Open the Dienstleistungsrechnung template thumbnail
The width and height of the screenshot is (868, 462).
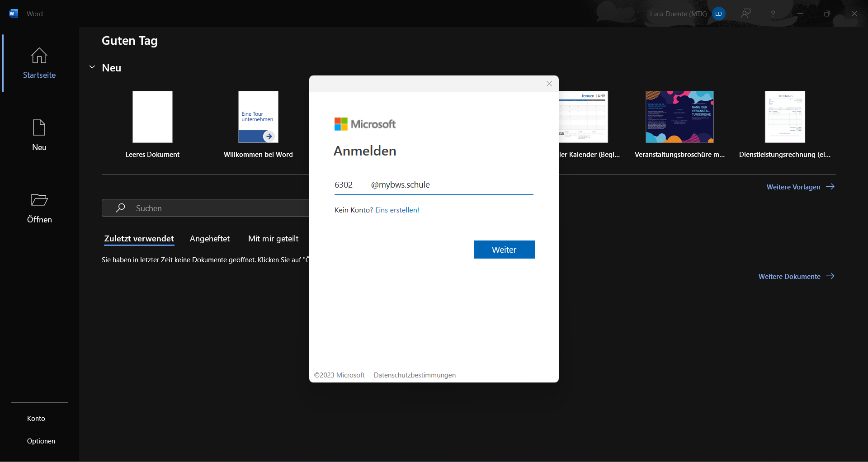coord(785,117)
